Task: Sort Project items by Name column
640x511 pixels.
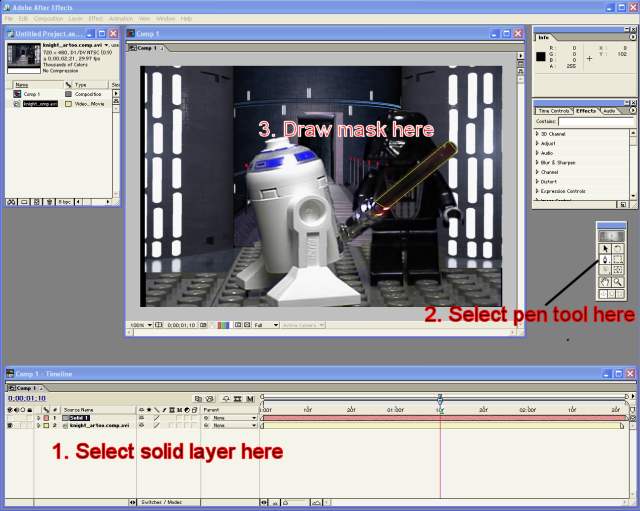Action: pyautogui.click(x=37, y=85)
